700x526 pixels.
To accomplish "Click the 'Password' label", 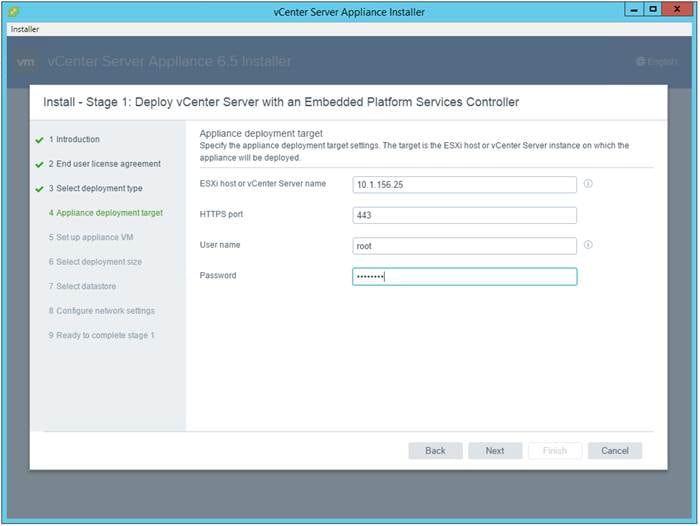I will tap(218, 276).
